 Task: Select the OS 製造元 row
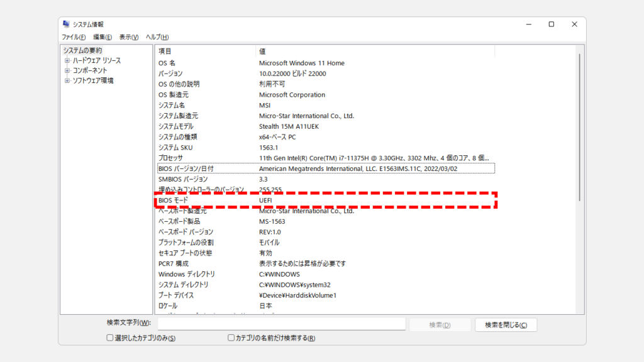pos(326,95)
